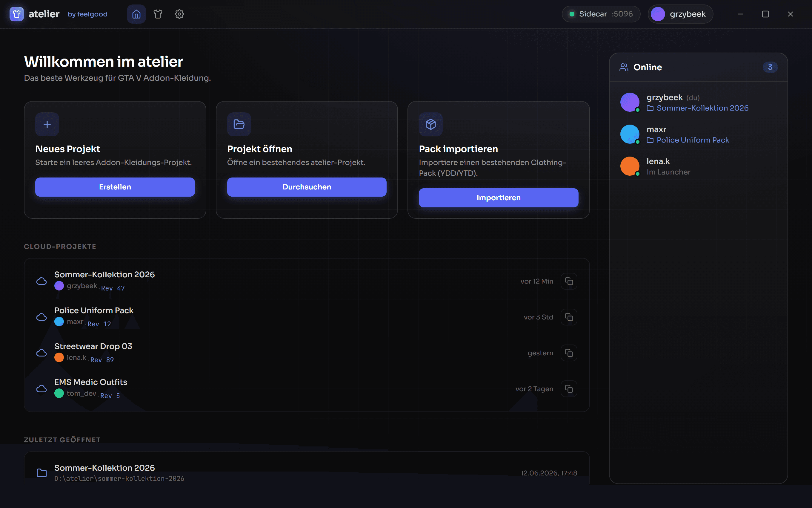The image size is (812, 508).
Task: Click the Rev 5 revision label
Action: click(110, 396)
